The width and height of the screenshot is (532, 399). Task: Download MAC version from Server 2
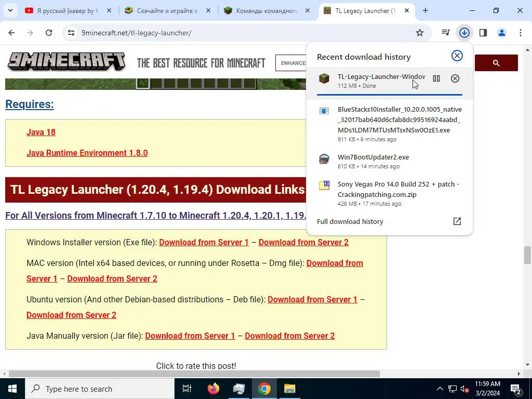click(112, 279)
